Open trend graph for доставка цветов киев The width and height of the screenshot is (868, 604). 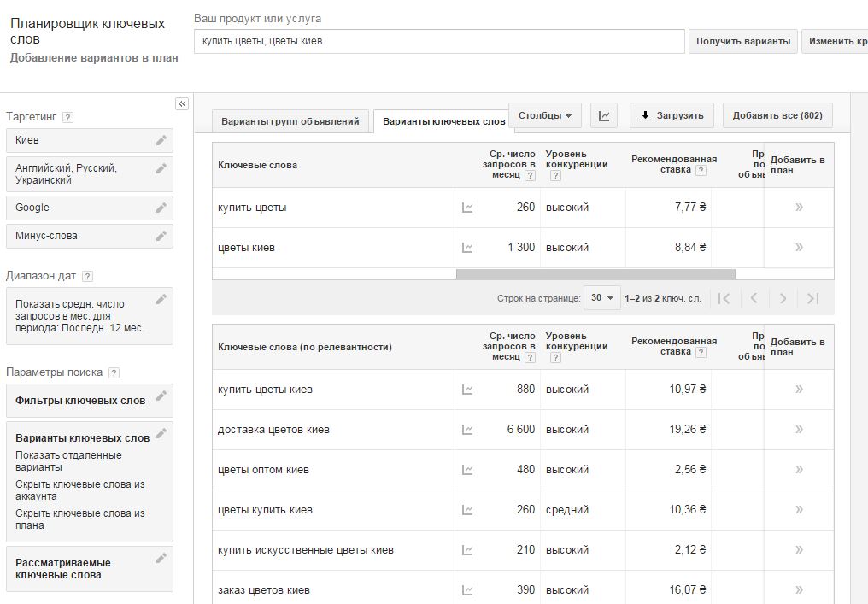pyautogui.click(x=467, y=430)
